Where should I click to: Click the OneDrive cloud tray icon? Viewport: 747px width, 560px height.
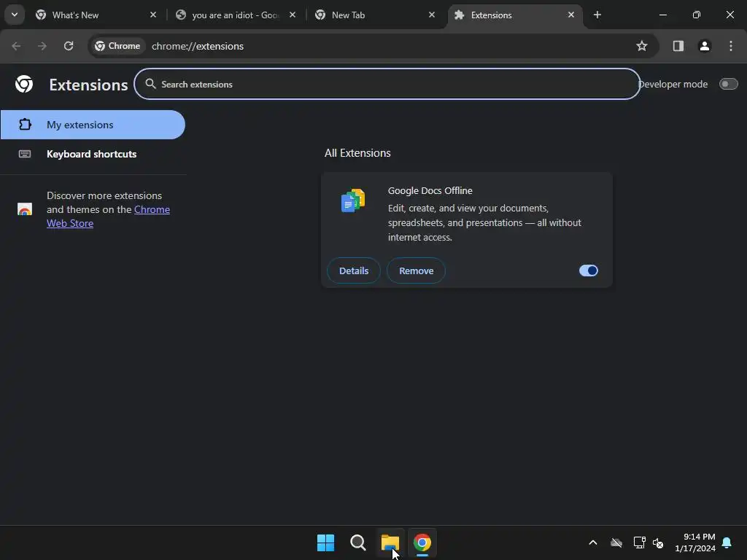[x=616, y=542]
